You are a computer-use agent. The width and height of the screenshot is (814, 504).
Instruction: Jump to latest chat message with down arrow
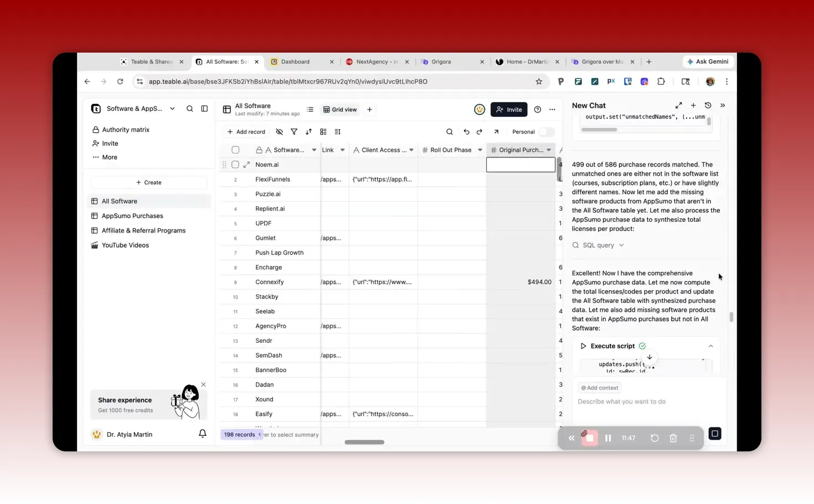650,357
